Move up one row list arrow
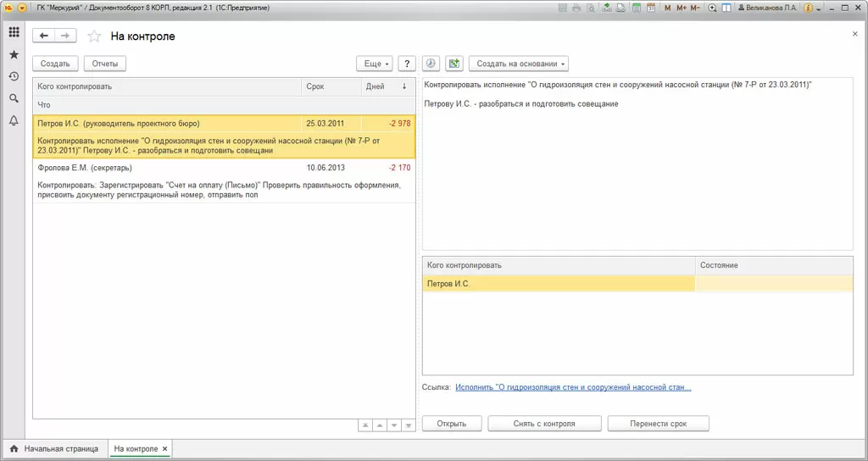This screenshot has height=461, width=868. click(379, 425)
